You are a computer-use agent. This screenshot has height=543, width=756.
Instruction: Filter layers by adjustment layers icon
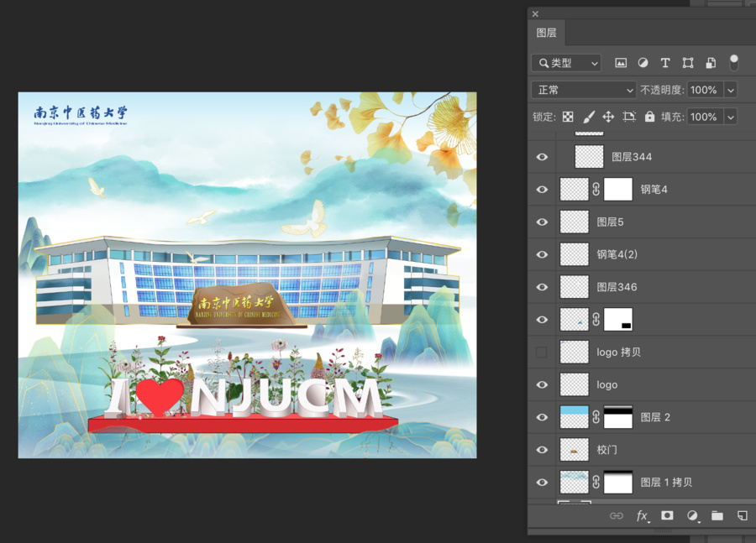point(643,63)
